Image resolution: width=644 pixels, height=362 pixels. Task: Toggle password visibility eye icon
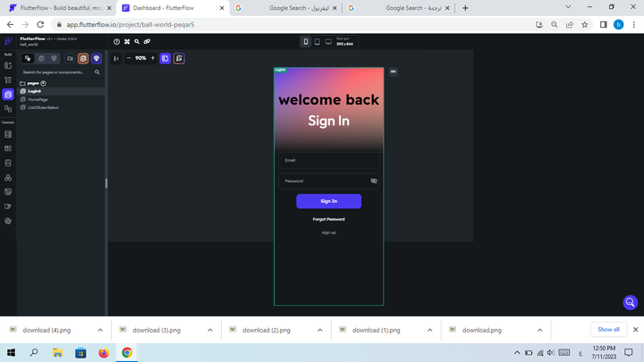click(x=374, y=181)
